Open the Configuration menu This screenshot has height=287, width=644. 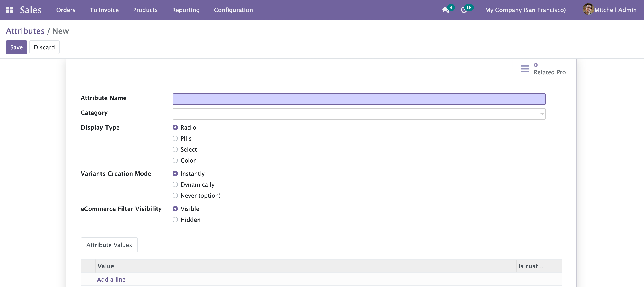click(x=233, y=10)
